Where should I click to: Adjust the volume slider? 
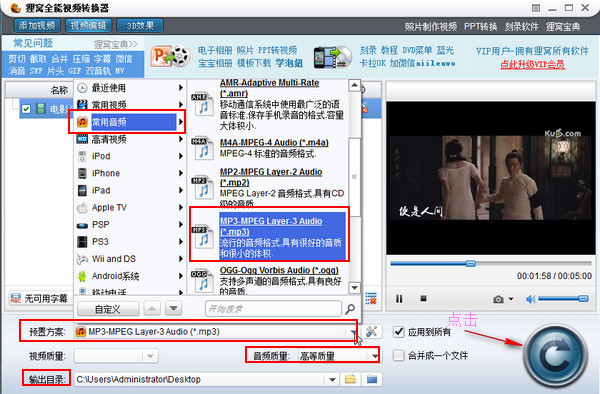563,299
